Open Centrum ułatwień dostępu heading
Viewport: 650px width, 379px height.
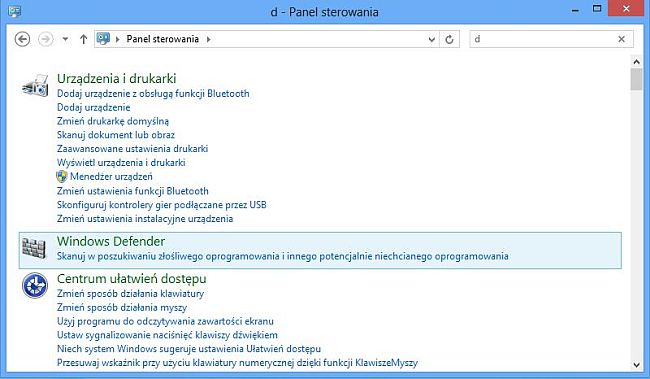[x=131, y=279]
